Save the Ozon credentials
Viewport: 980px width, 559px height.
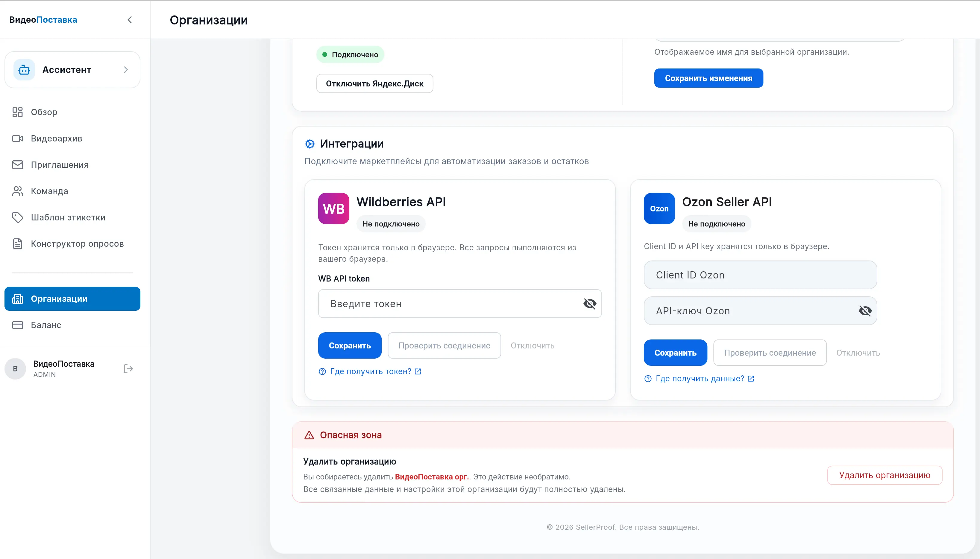(675, 353)
